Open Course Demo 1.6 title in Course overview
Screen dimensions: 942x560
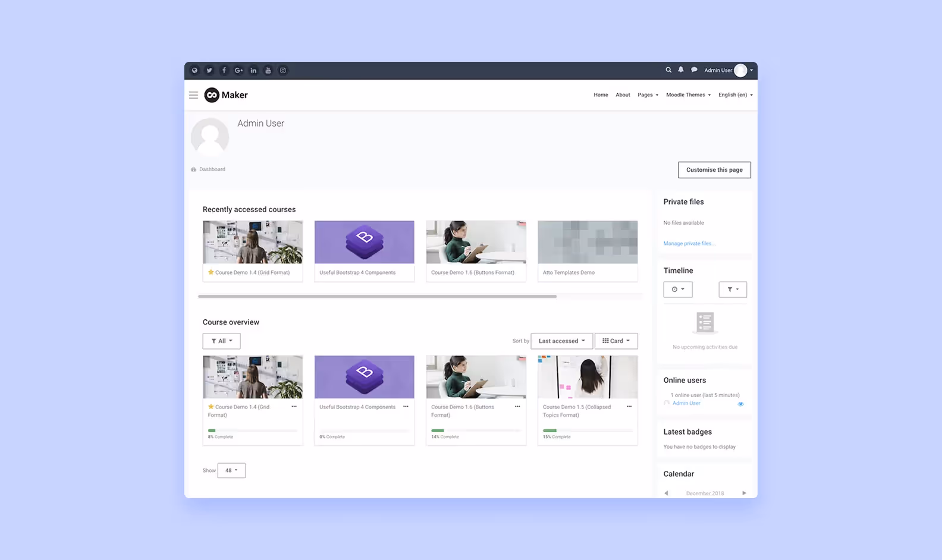[463, 411]
